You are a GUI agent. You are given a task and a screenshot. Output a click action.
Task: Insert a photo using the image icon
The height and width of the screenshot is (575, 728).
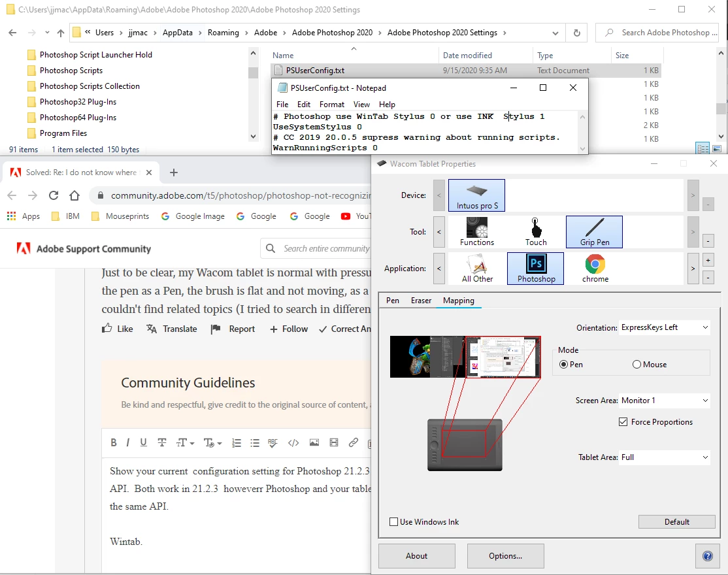314,442
